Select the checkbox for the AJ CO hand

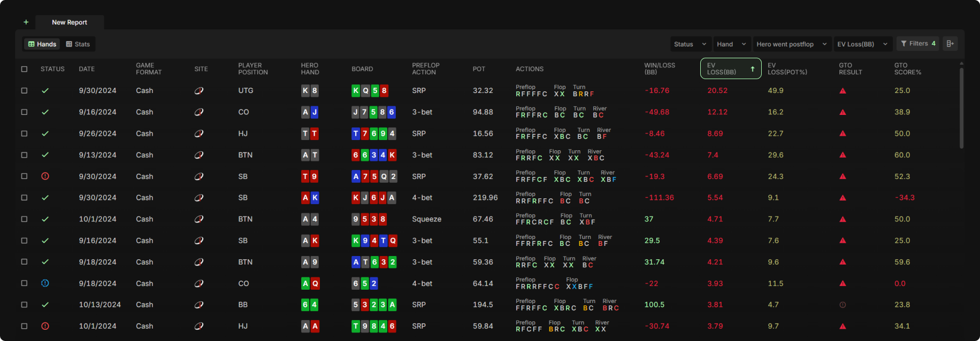24,112
